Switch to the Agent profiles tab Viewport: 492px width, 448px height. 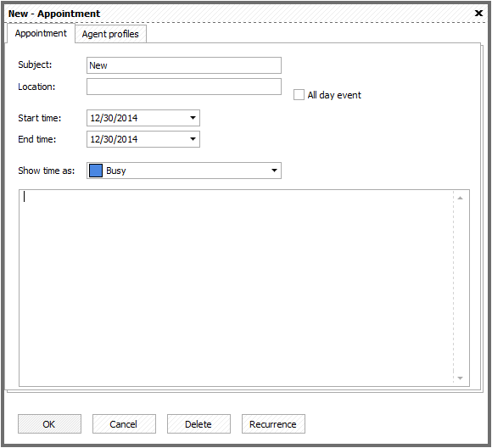coord(110,34)
